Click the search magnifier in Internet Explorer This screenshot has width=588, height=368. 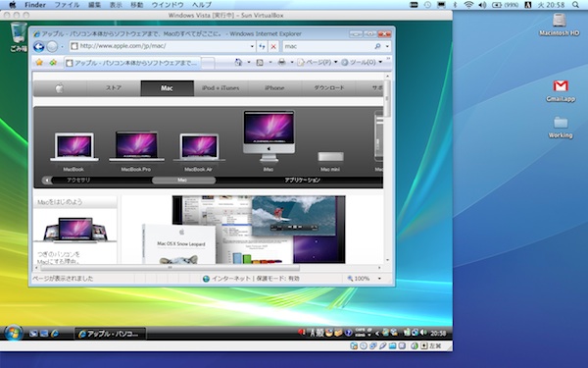(x=377, y=46)
